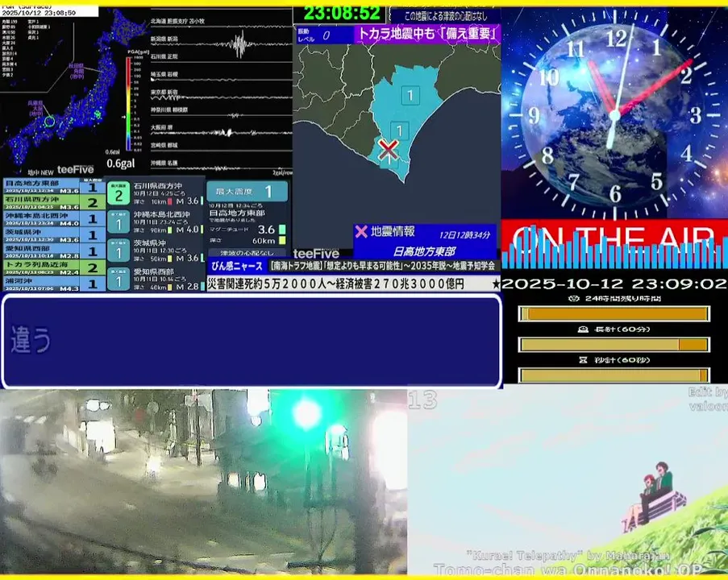Select トカラ列島近海 M2.4 row in the left list
Screen dimensions: 728x580
point(54,267)
